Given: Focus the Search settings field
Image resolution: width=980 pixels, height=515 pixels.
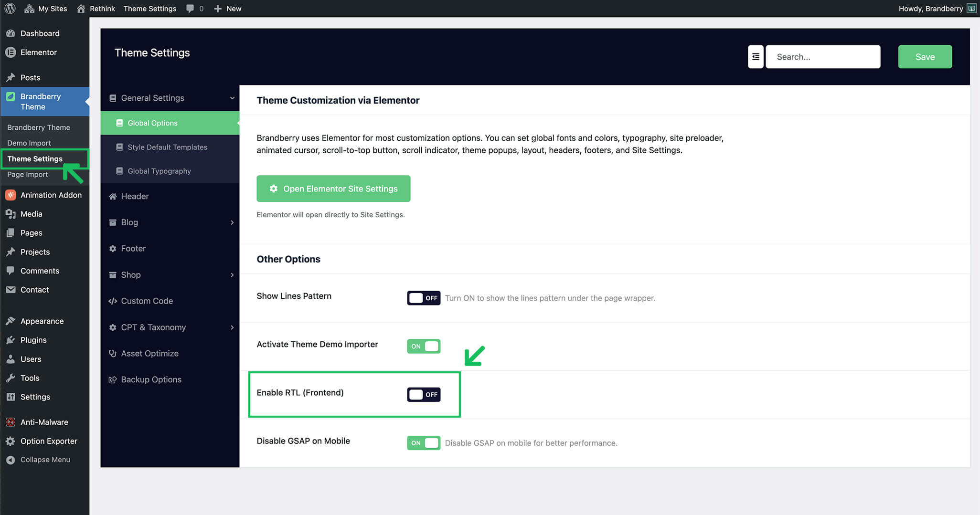Looking at the screenshot, I should click(823, 57).
